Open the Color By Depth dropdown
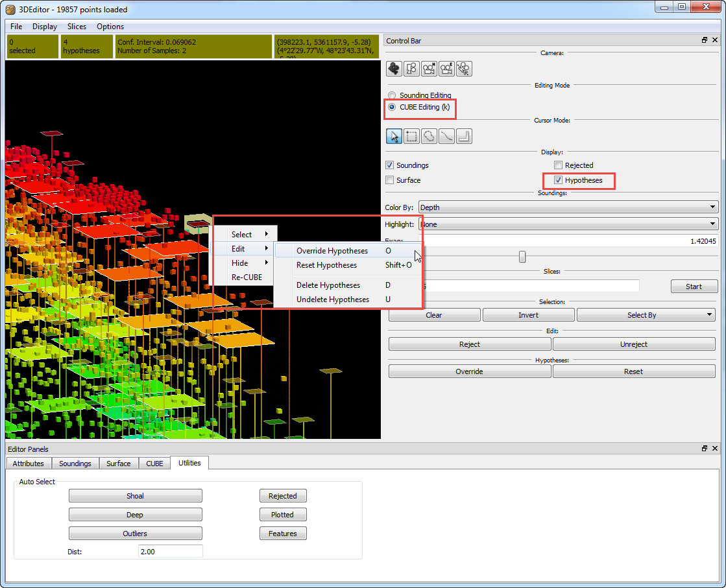Image resolution: width=726 pixels, height=588 pixels. point(568,207)
